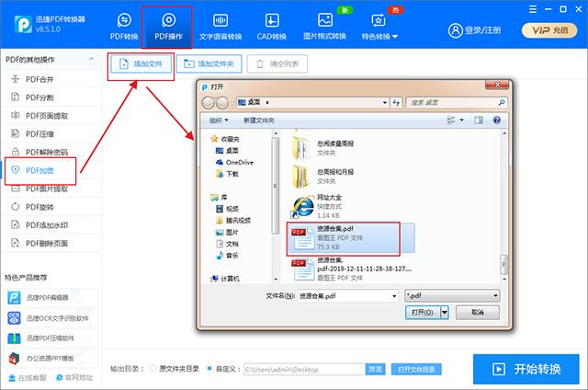
Task: Click the 打开文件目录 button
Action: pos(416,370)
